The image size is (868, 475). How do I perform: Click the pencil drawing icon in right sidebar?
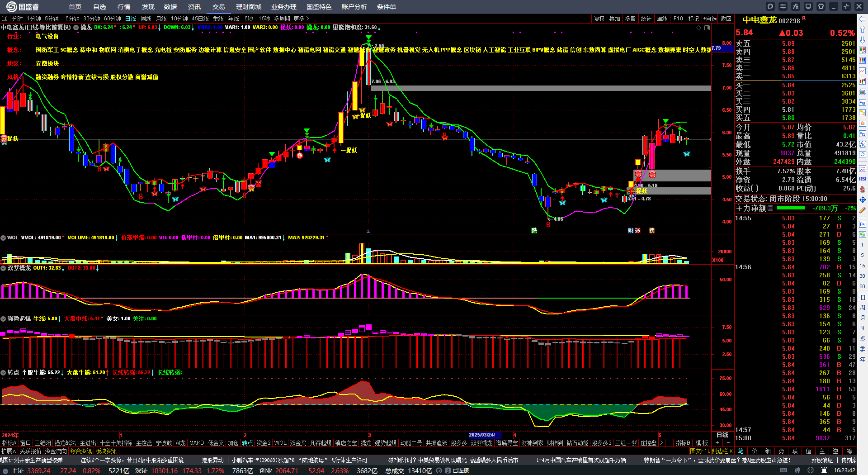click(x=863, y=210)
